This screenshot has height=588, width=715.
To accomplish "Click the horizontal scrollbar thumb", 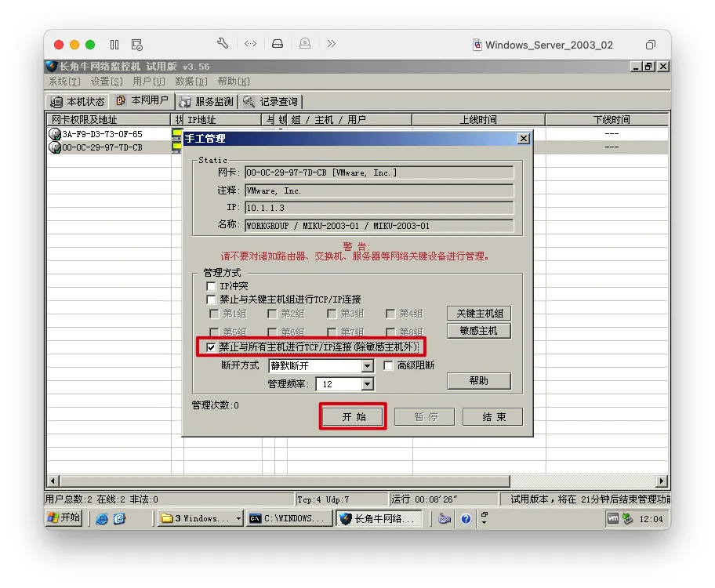I will click(285, 481).
